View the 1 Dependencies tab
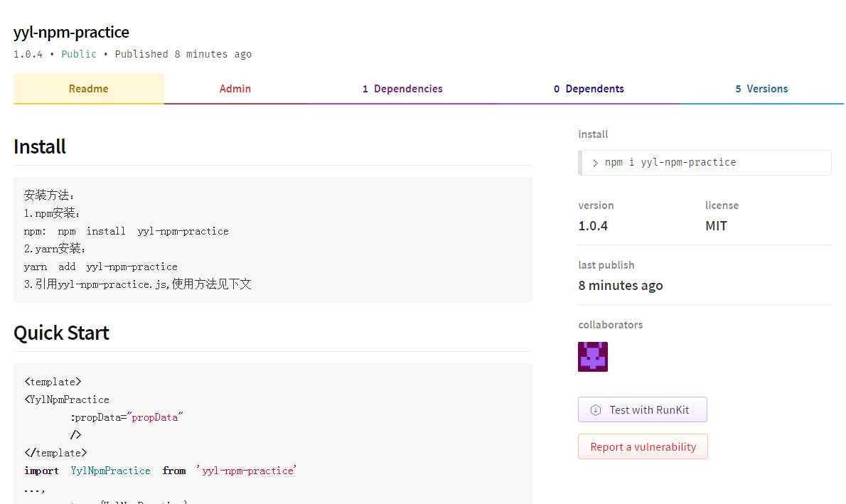The height and width of the screenshot is (504, 846). tap(402, 88)
